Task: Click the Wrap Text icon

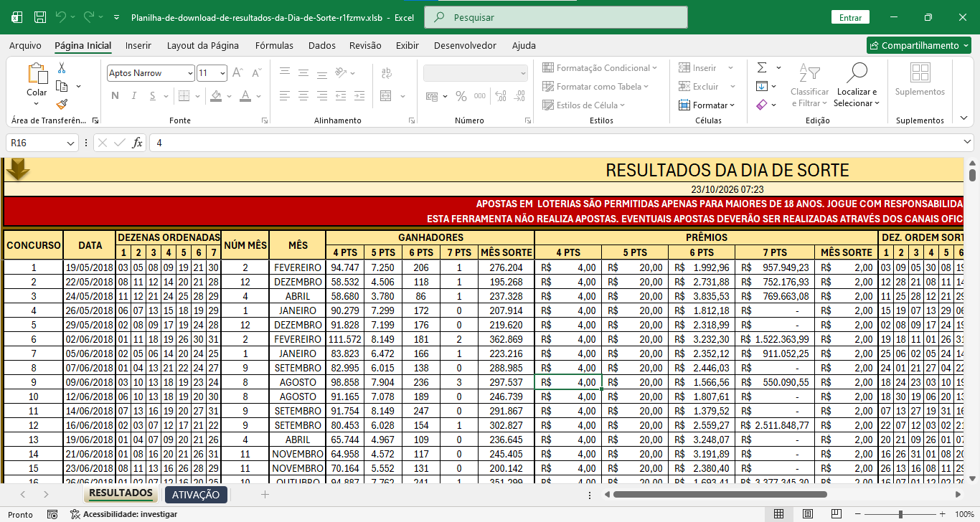Action: point(386,72)
